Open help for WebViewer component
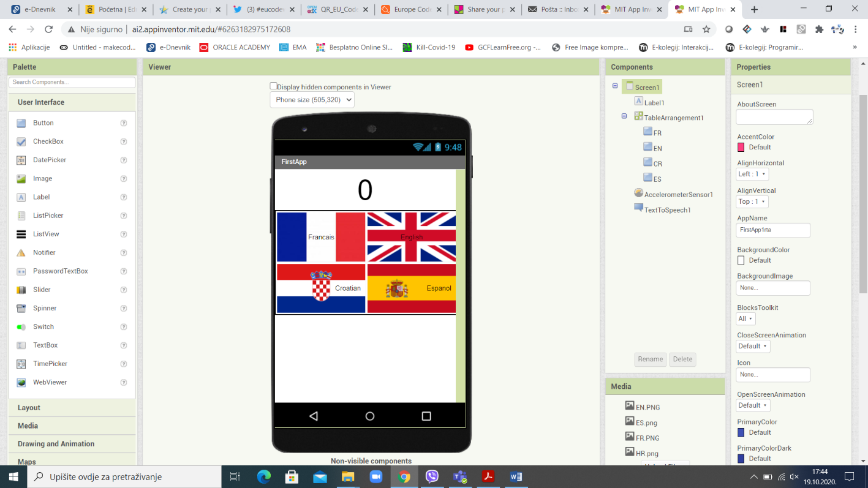Viewport: 868px width, 488px height. coord(124,382)
